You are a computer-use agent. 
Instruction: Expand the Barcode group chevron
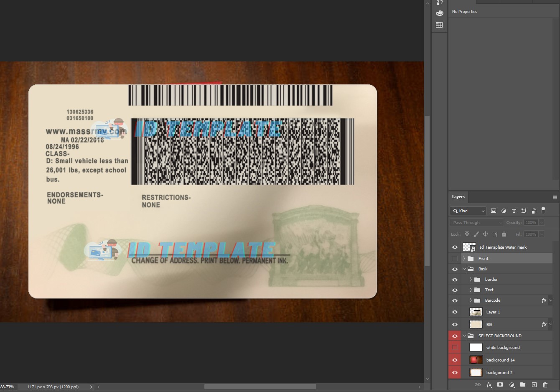tap(471, 300)
